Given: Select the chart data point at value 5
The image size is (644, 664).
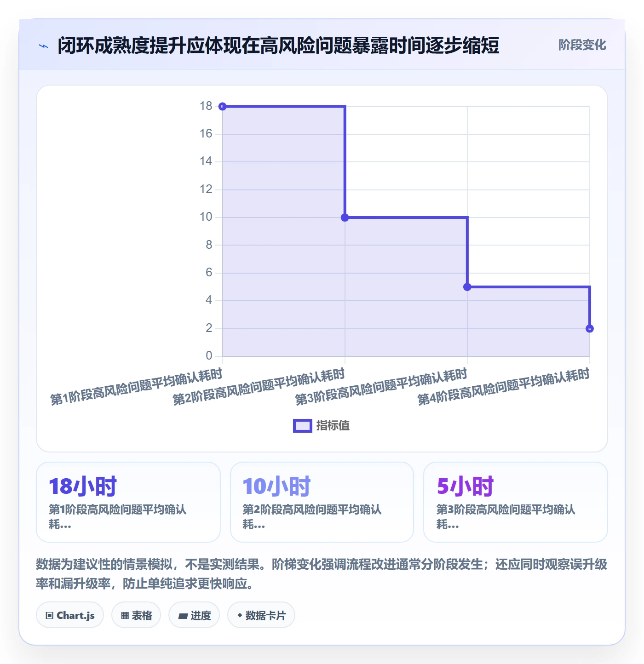Looking at the screenshot, I should (x=467, y=287).
